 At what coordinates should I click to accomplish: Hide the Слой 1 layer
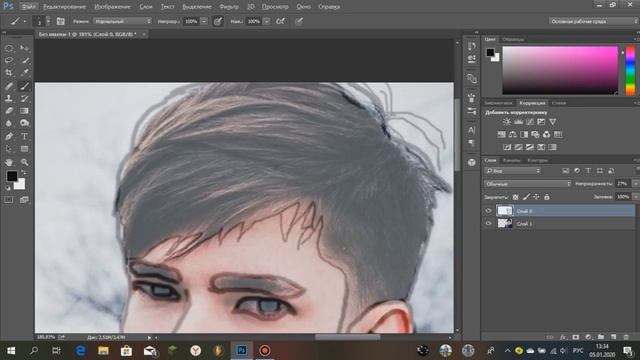click(489, 224)
